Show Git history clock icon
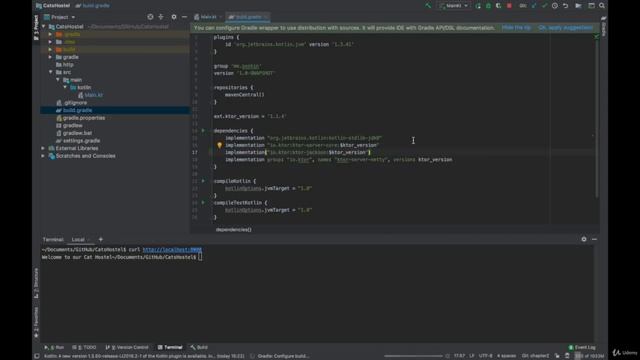This screenshot has height=360, width=640. click(555, 6)
